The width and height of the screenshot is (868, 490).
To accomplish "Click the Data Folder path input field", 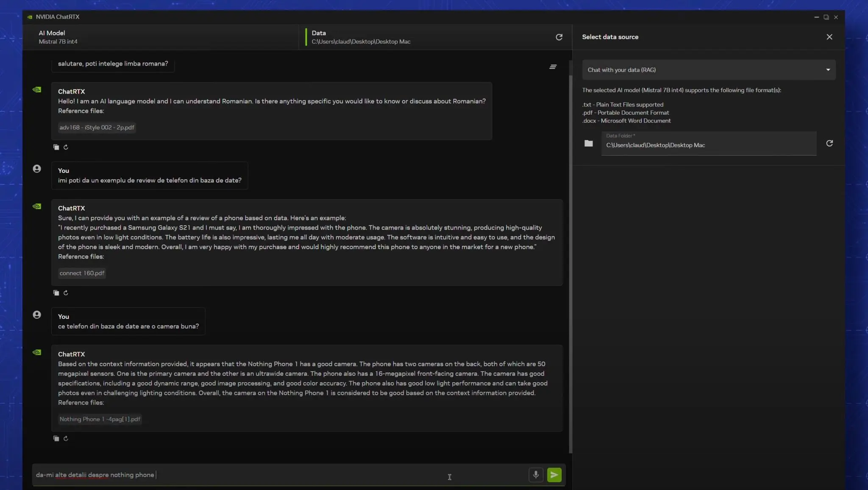I will 709,143.
